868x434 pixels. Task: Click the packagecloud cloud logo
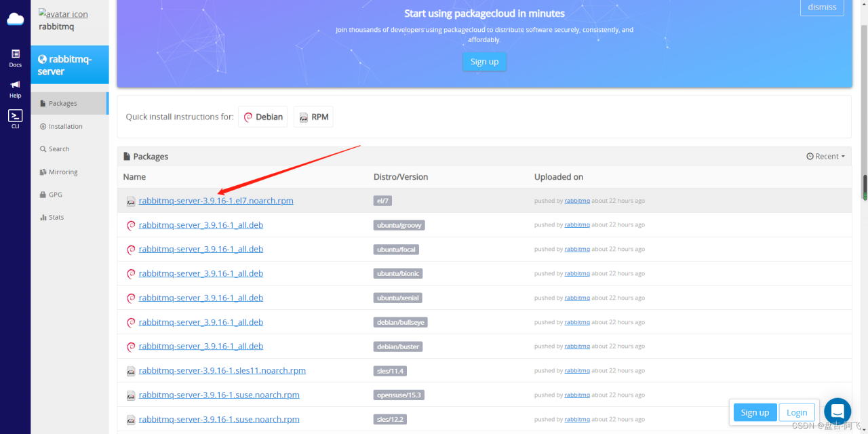[x=15, y=18]
